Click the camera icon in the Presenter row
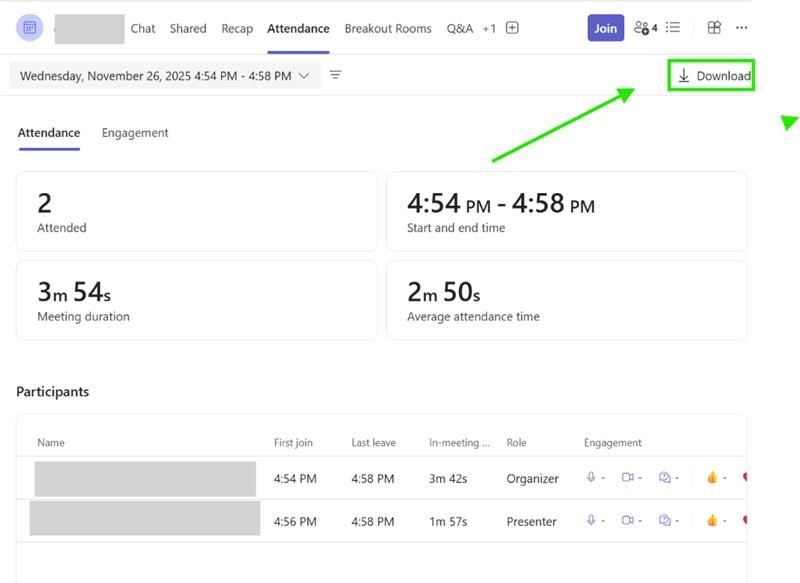The width and height of the screenshot is (800, 583). coord(628,520)
